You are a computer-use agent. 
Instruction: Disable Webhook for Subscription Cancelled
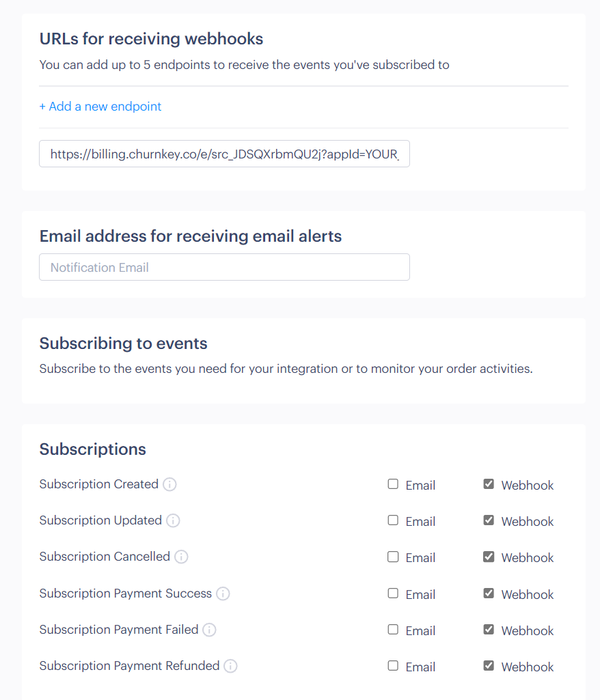point(489,556)
